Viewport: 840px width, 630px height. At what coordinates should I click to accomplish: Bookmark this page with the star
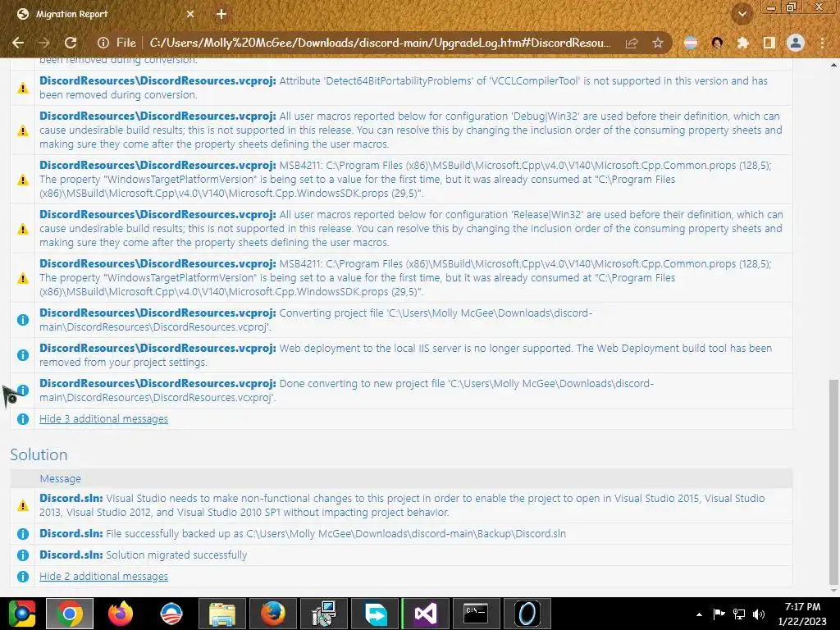coord(658,43)
